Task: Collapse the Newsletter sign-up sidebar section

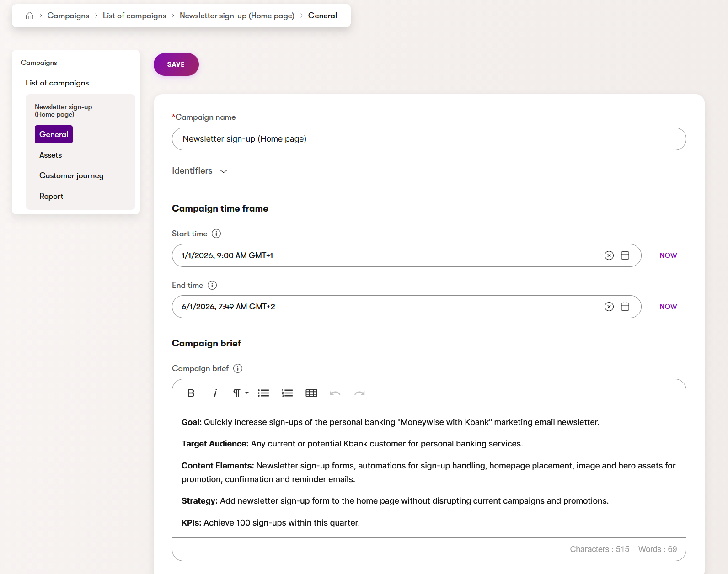Action: pyautogui.click(x=122, y=108)
